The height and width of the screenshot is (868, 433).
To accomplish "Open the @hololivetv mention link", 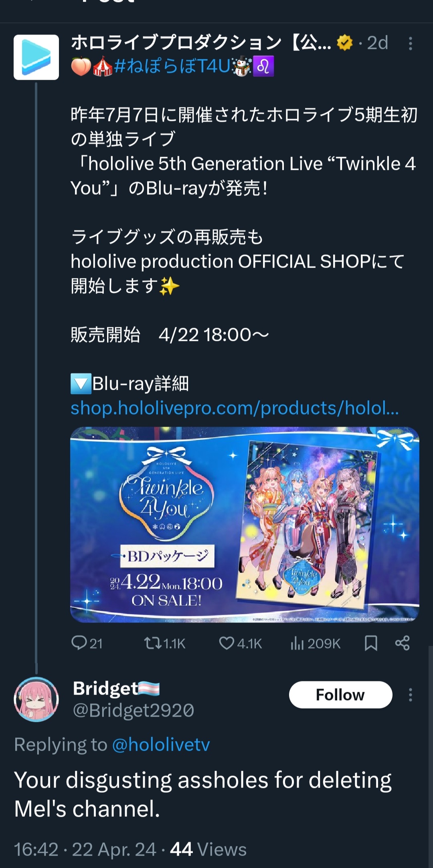I will tap(161, 745).
